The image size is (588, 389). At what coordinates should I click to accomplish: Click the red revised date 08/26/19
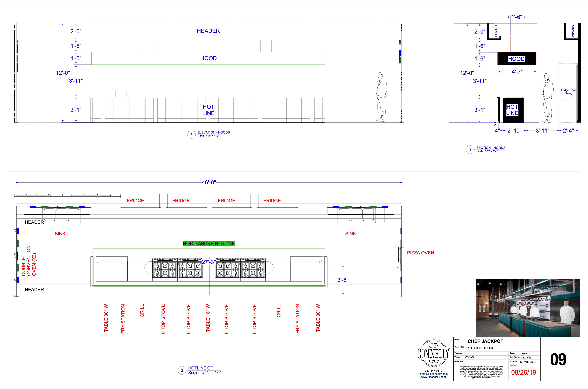point(524,372)
